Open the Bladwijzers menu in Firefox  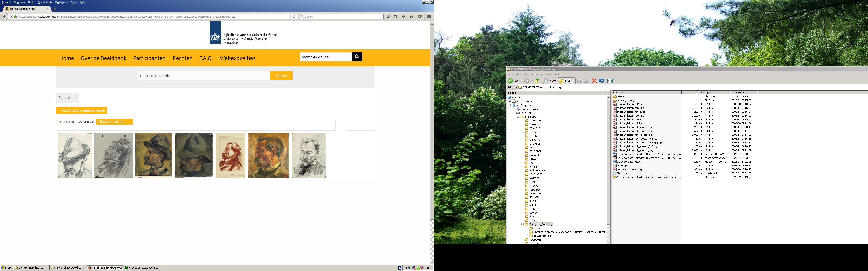point(61,2)
